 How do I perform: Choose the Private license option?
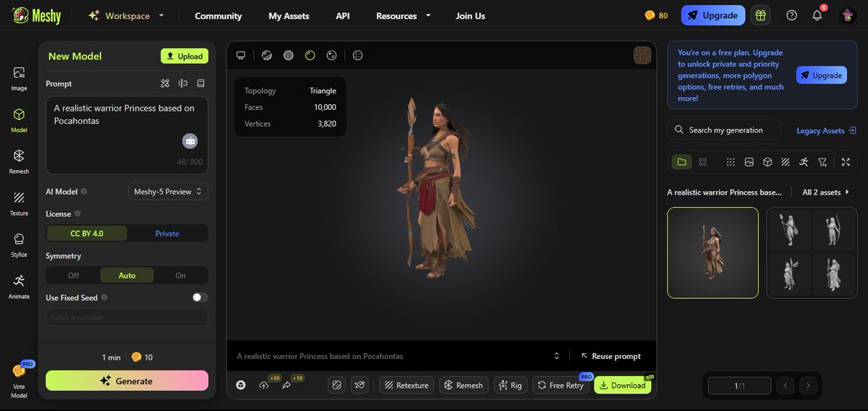click(167, 233)
